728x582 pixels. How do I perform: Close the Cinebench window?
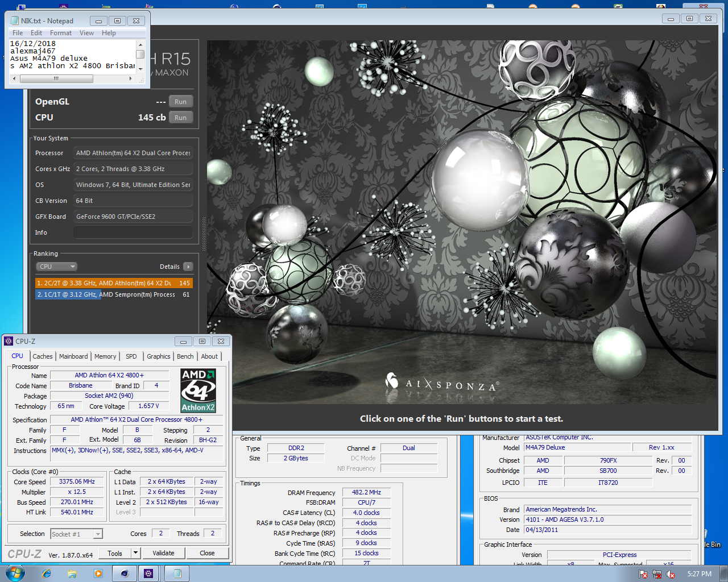[708, 19]
